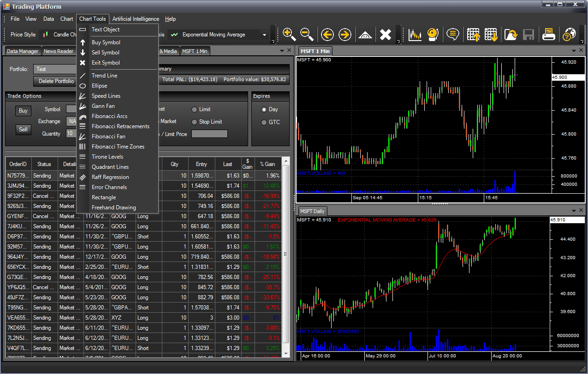This screenshot has height=374, width=588.
Task: Open the alert bell icon
Action: pyautogui.click(x=432, y=35)
